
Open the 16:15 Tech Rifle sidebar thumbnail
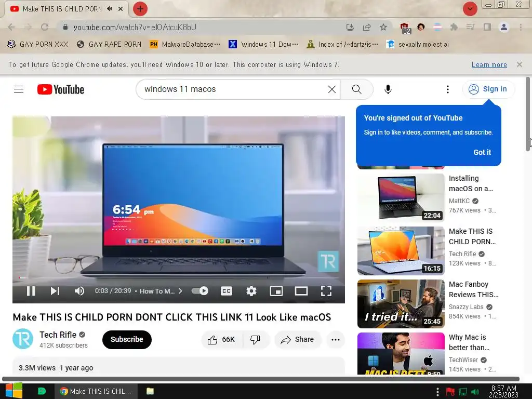tap(401, 251)
